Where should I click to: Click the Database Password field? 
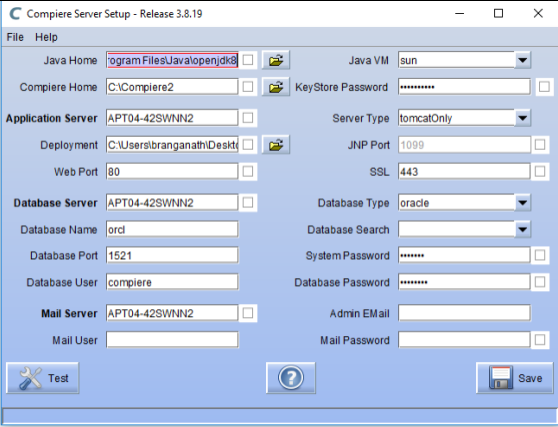pos(464,282)
